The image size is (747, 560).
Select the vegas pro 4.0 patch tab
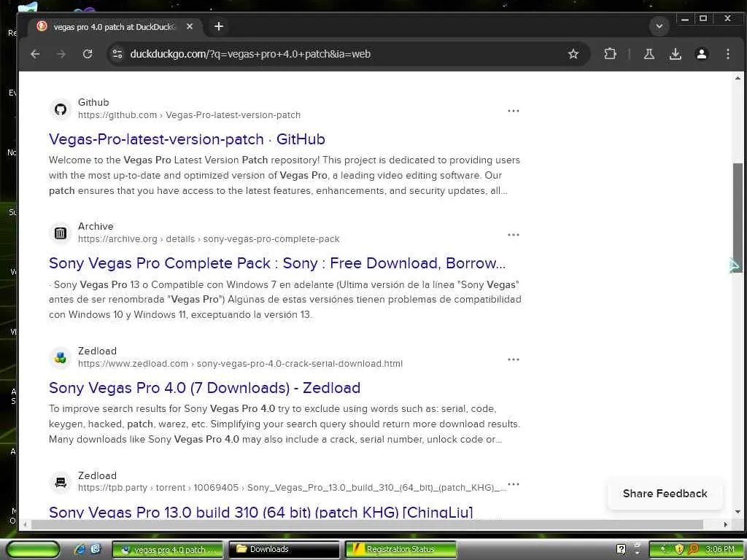(115, 27)
